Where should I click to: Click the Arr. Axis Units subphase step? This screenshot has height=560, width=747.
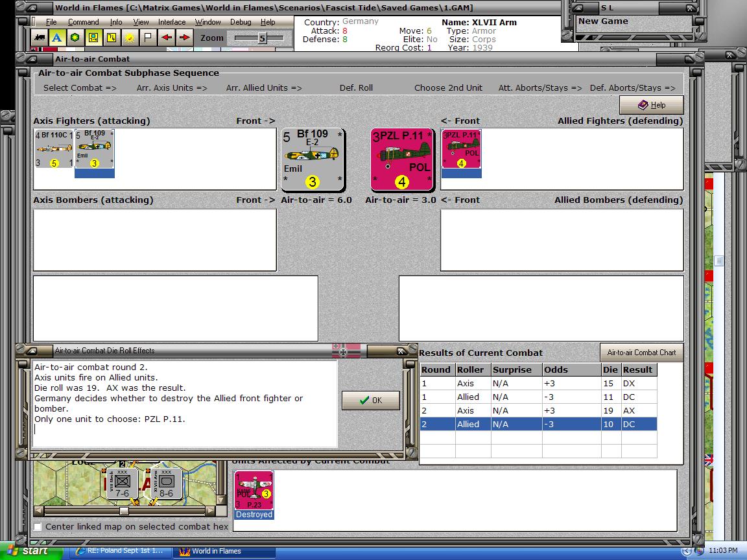click(171, 87)
